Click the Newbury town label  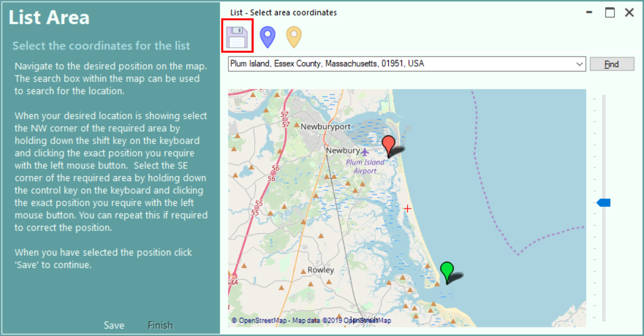(x=343, y=150)
